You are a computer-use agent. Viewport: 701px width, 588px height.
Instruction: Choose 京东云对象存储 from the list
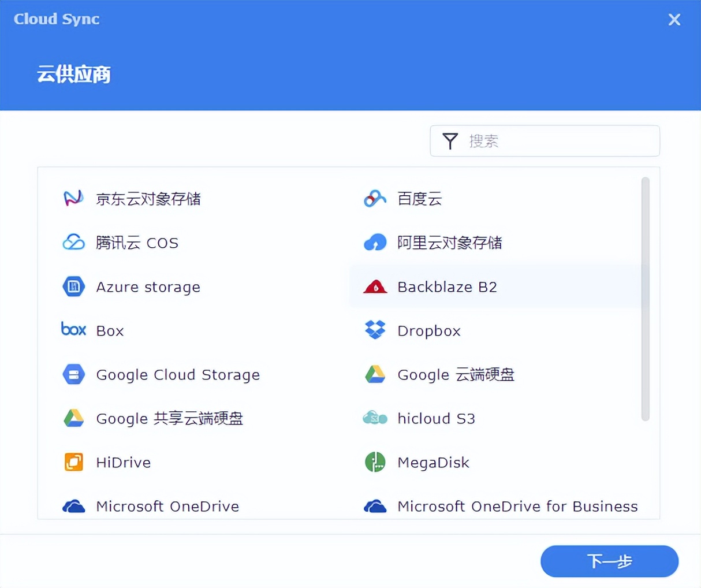click(x=148, y=199)
